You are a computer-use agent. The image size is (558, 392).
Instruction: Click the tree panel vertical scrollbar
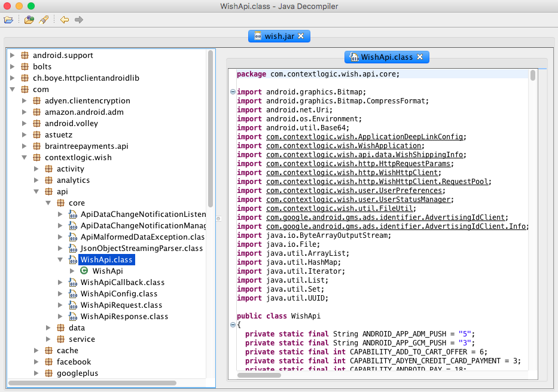211,128
